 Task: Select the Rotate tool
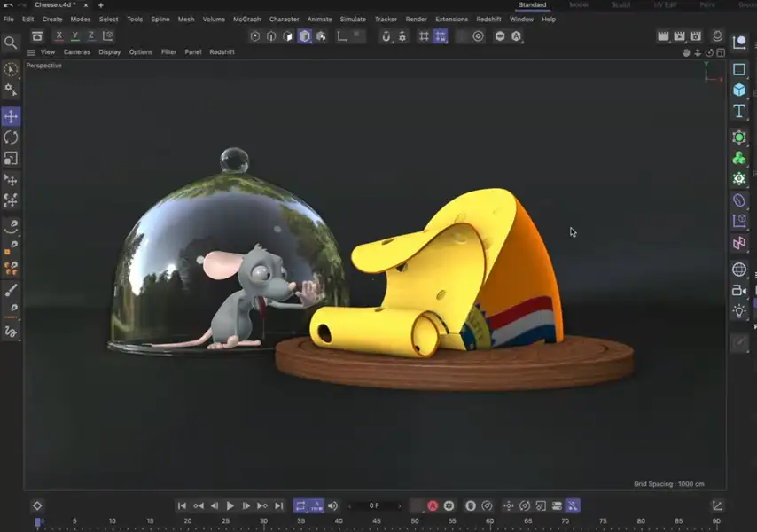11,138
